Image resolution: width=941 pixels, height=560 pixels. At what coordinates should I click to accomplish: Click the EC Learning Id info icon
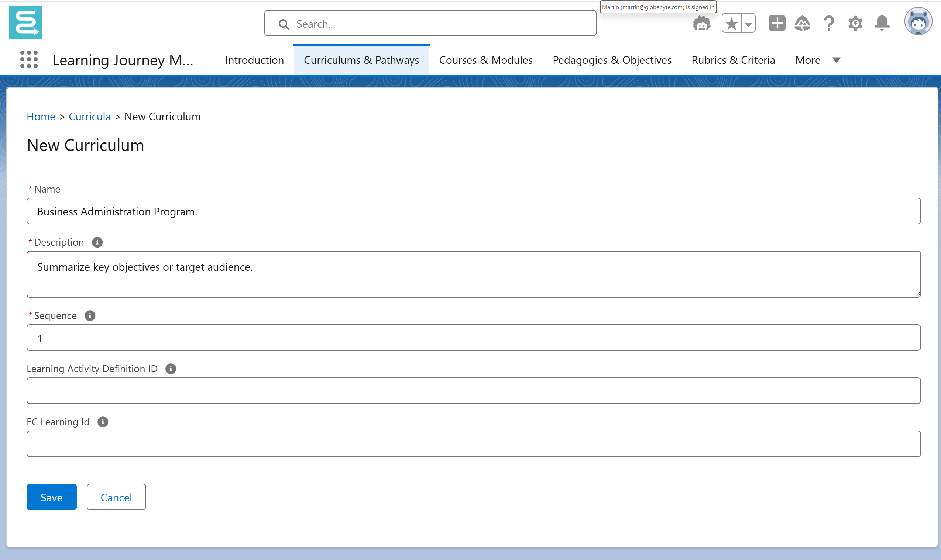pyautogui.click(x=103, y=422)
